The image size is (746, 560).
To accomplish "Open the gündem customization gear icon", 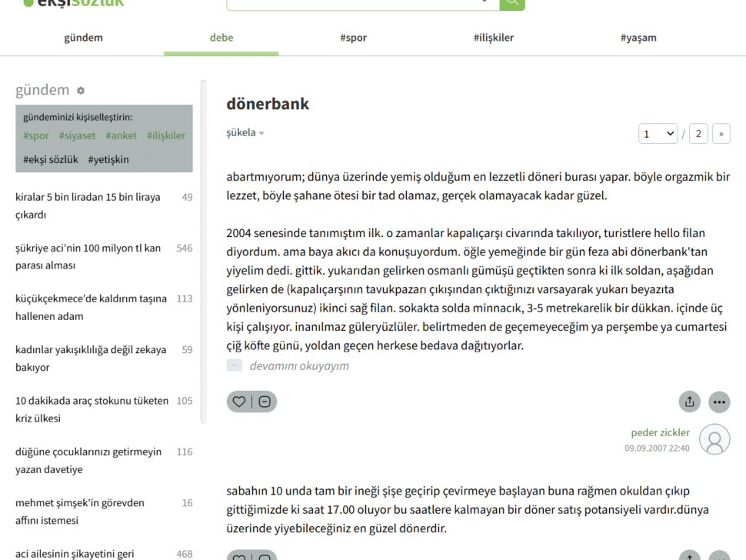I will click(81, 90).
